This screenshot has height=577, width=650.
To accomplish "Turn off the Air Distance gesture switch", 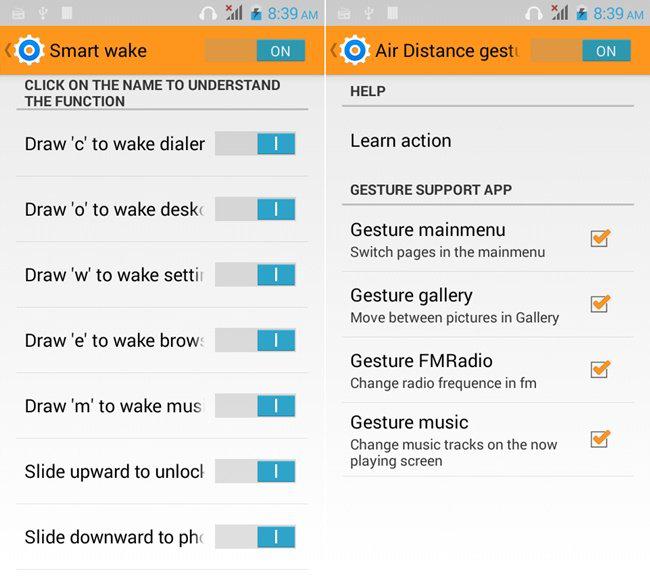I will [x=581, y=51].
